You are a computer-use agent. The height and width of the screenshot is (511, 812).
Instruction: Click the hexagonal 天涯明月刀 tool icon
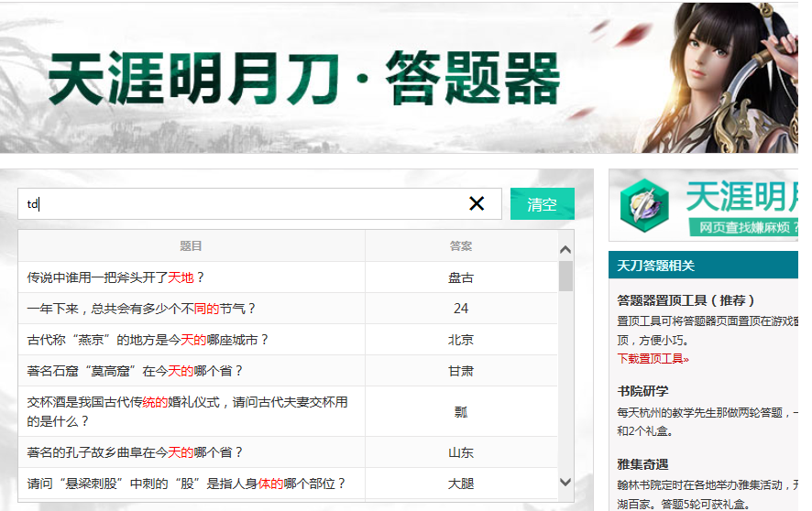[644, 205]
